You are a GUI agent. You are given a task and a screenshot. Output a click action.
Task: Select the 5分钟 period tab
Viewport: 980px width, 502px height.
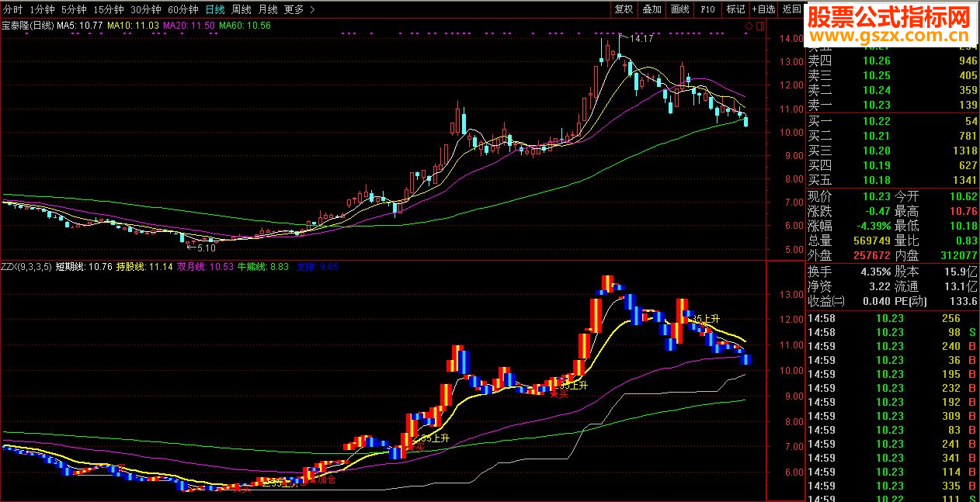click(74, 9)
